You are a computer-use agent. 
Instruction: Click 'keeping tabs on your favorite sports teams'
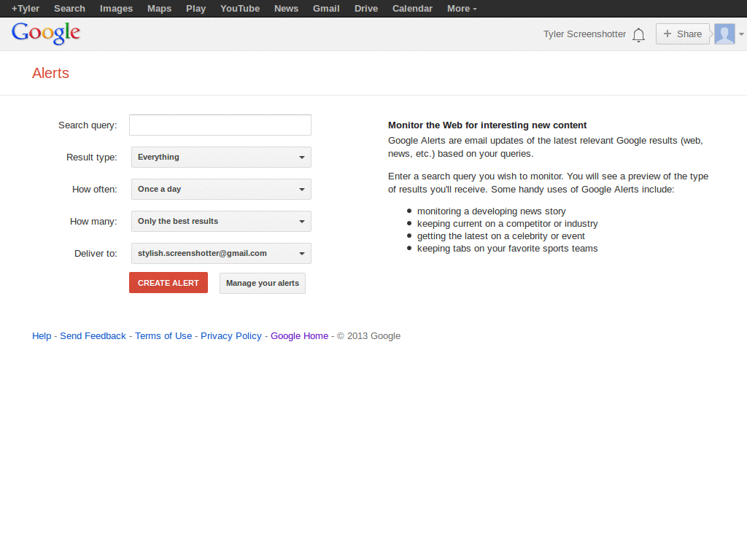click(x=508, y=249)
